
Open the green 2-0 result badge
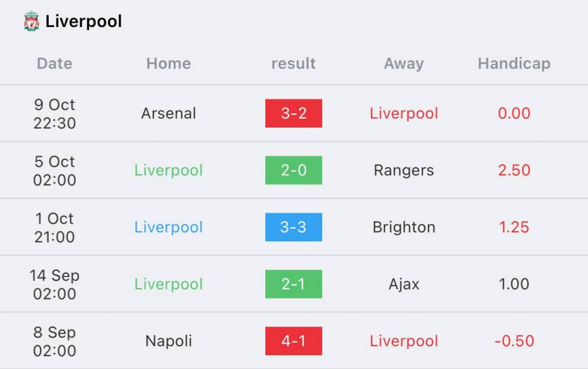coord(293,170)
